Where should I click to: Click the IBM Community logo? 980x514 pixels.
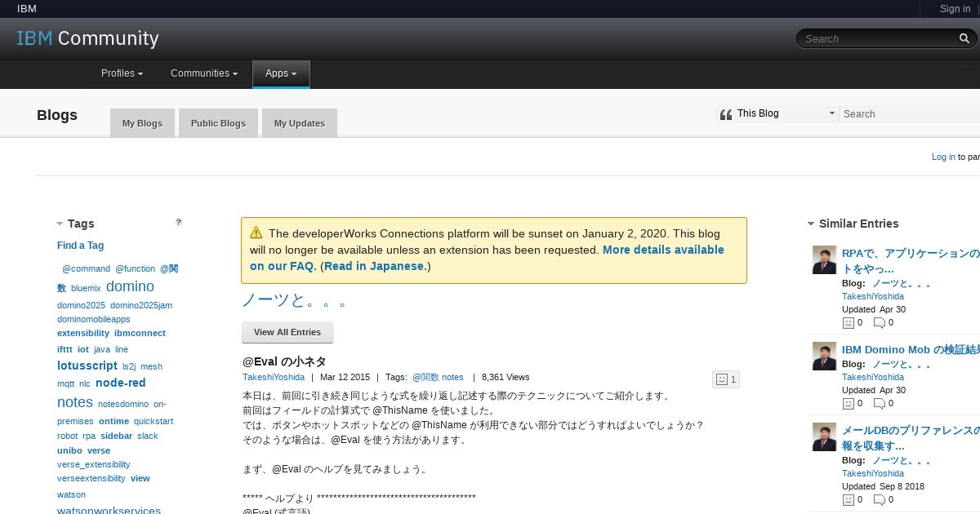point(87,38)
